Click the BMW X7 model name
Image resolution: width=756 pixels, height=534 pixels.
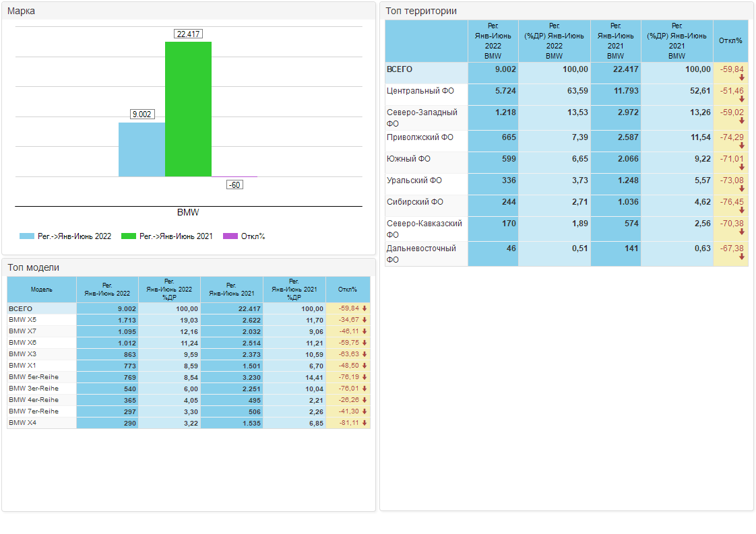(x=23, y=331)
